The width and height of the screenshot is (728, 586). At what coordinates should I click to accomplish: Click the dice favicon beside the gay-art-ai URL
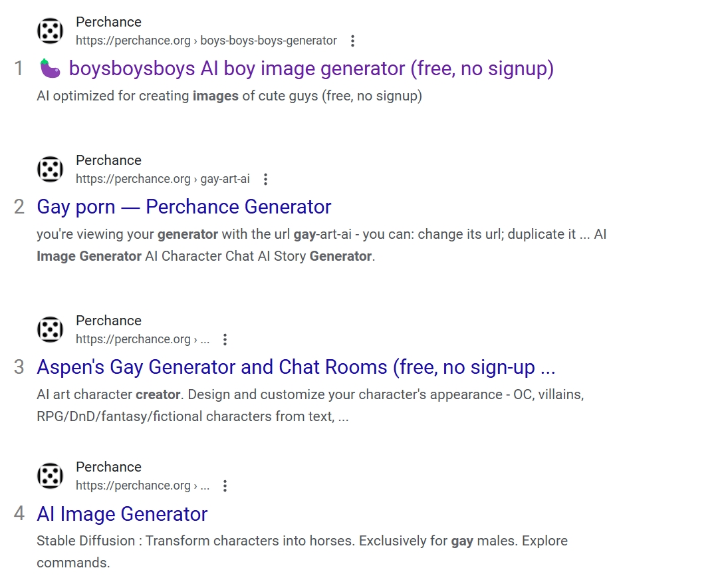pyautogui.click(x=50, y=170)
